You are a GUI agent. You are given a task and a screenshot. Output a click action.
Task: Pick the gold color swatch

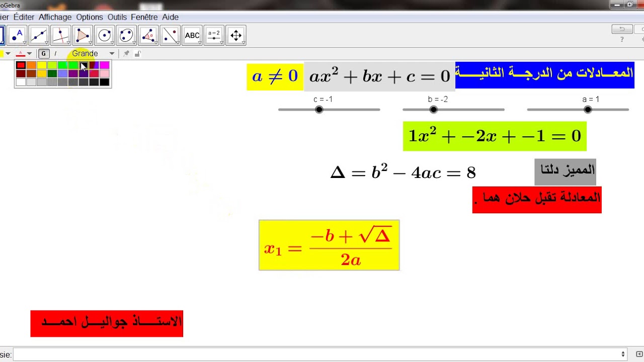pos(42,73)
